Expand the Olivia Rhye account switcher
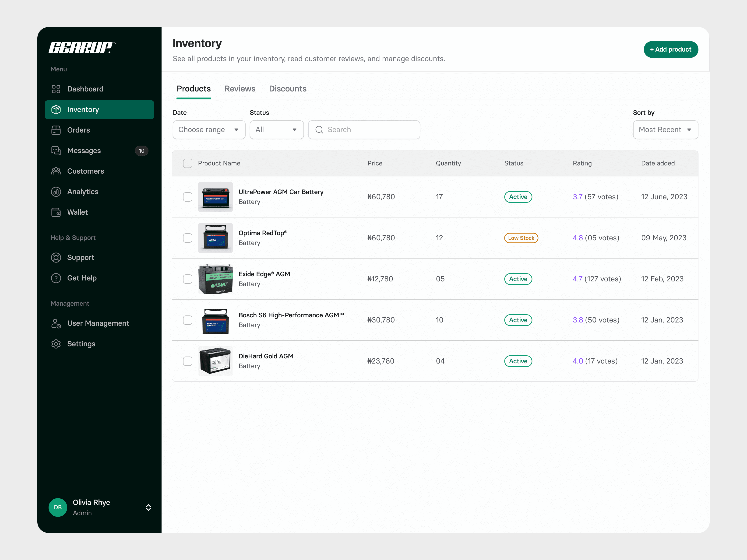Image resolution: width=747 pixels, height=560 pixels. (x=148, y=507)
